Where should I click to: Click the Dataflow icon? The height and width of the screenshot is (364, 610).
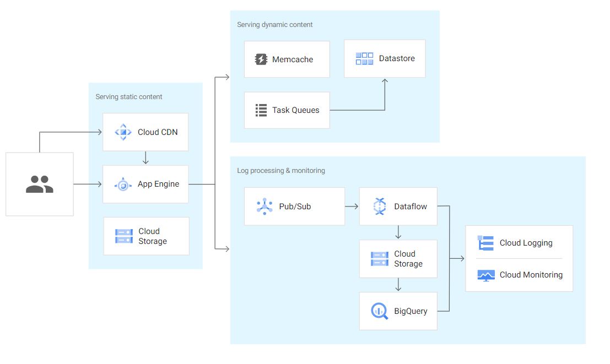coord(379,207)
